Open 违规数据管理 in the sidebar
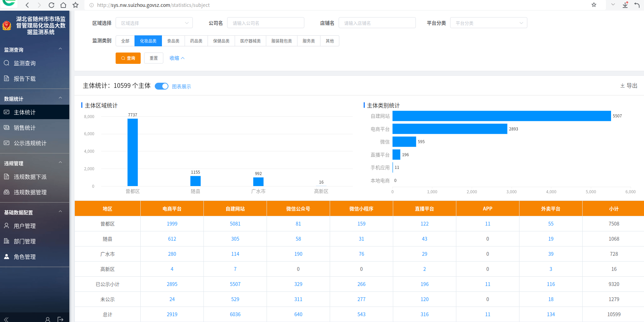Image resolution: width=644 pixels, height=322 pixels. pos(30,192)
